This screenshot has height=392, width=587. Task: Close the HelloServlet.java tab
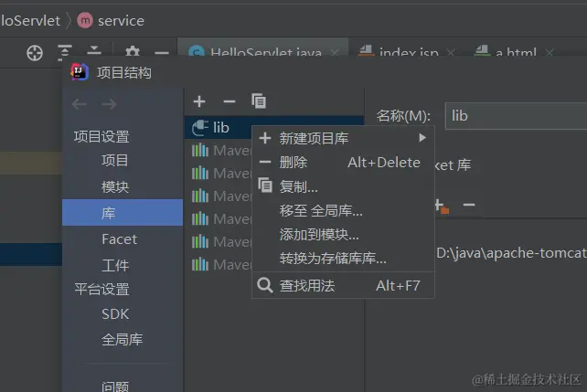tap(335, 53)
